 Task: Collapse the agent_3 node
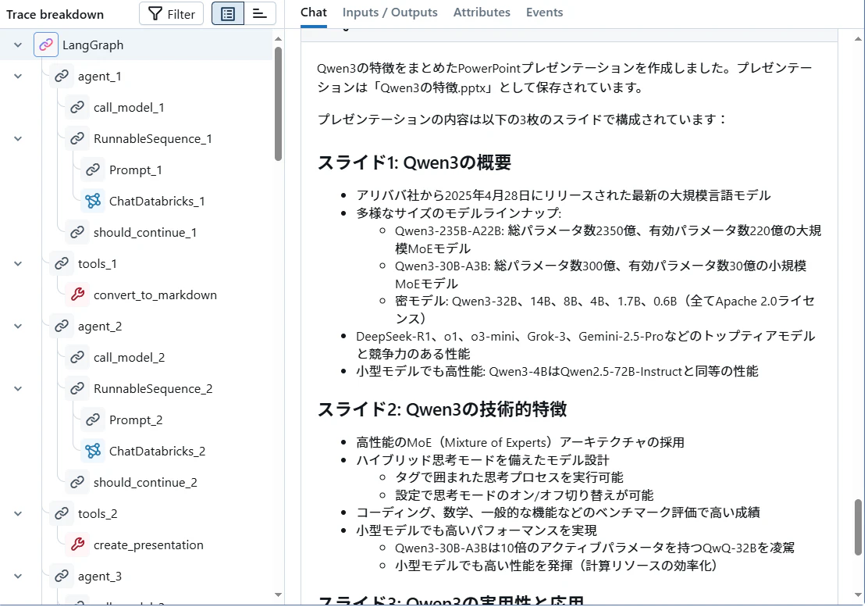(18, 576)
